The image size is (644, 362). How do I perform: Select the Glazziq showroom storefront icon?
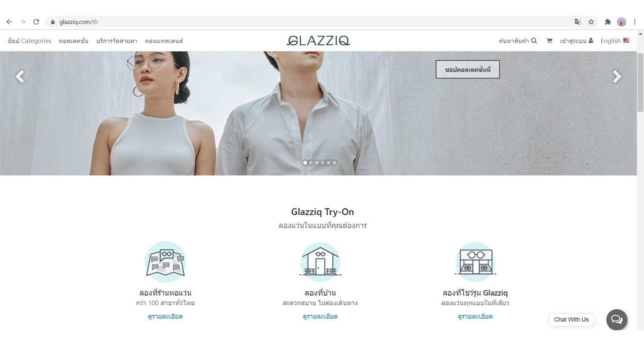click(x=475, y=261)
